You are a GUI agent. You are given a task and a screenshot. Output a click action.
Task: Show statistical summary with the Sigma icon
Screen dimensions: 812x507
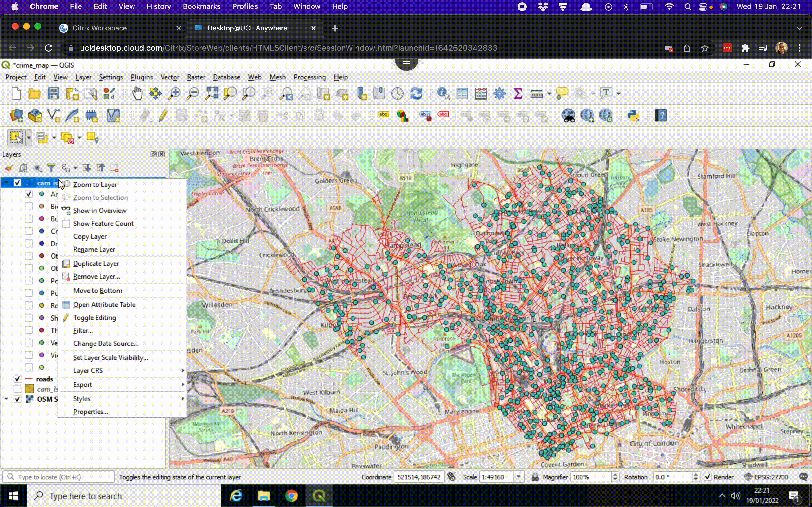[518, 93]
